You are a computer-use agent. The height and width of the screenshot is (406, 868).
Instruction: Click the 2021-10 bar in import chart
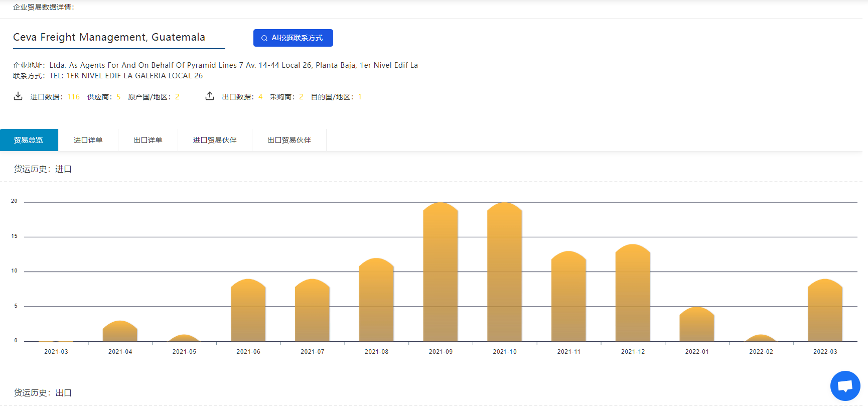(x=505, y=274)
